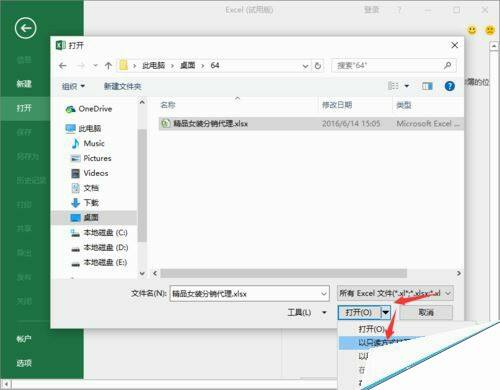Select OneDrive in the navigation pane
The width and height of the screenshot is (500, 390).
(89, 109)
